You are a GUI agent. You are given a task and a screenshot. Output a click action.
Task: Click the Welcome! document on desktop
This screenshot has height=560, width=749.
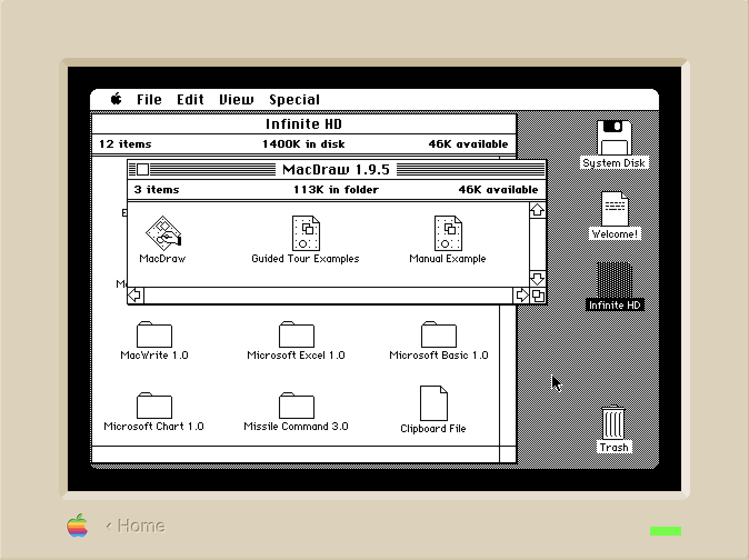[615, 209]
